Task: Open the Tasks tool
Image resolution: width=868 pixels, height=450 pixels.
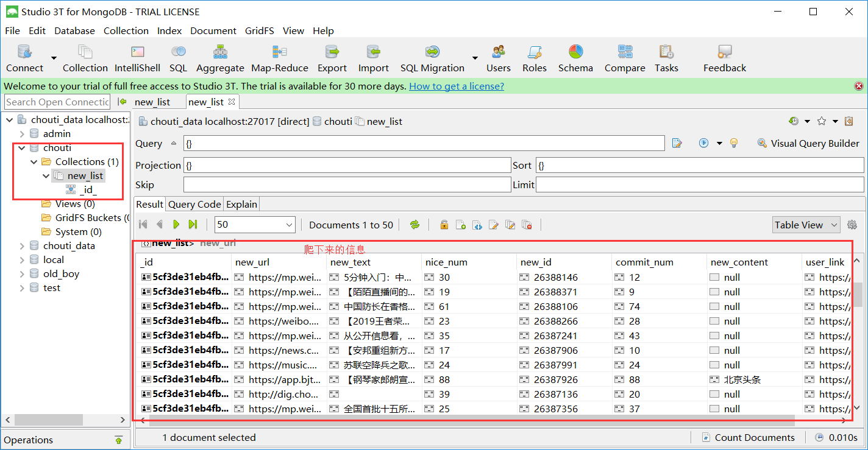Action: 666,58
